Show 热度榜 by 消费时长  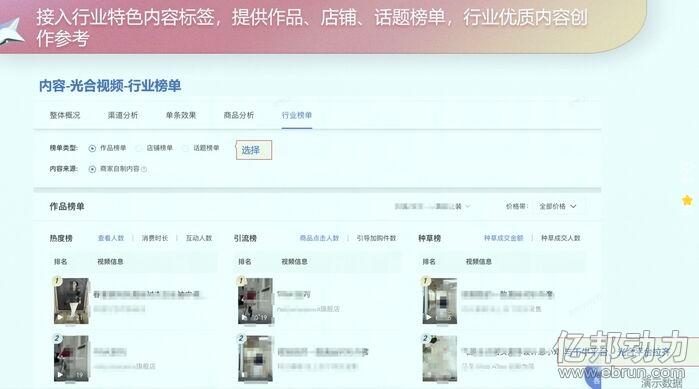pyautogui.click(x=155, y=238)
